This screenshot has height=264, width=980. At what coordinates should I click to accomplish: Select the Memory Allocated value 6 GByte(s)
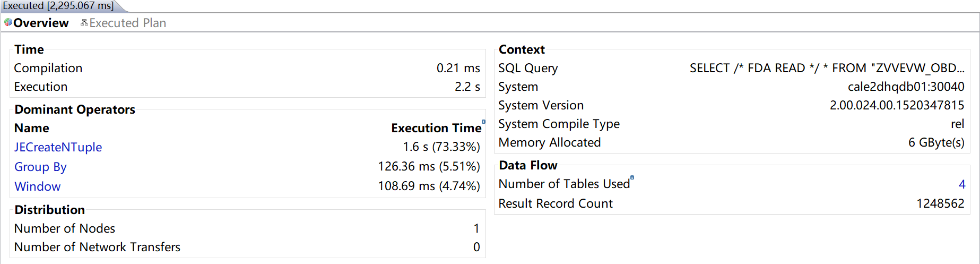coord(936,142)
